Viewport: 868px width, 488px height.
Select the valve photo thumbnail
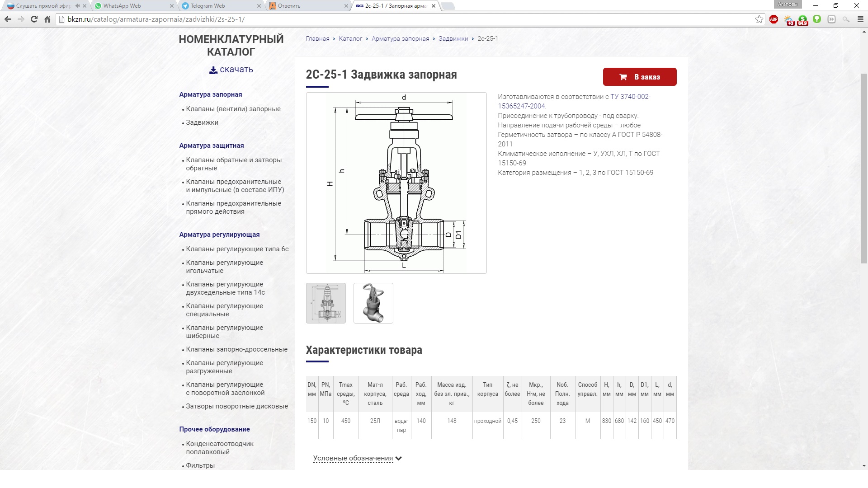(373, 303)
